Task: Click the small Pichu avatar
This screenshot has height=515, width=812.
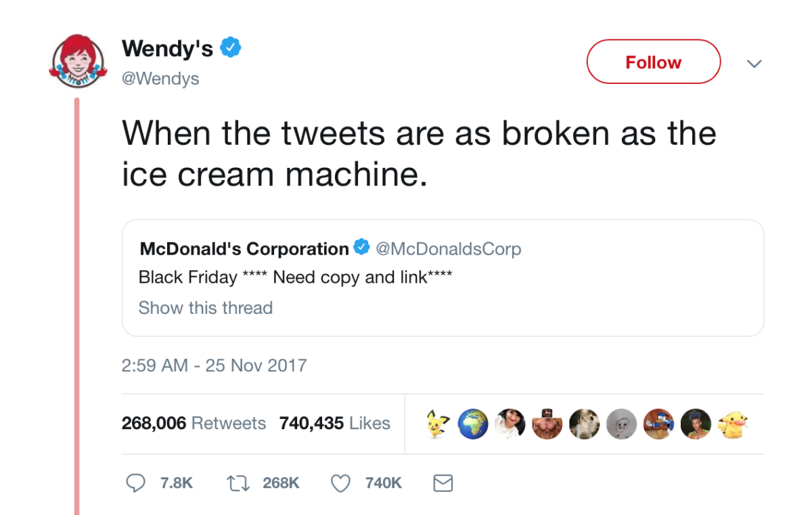Action: 436,424
